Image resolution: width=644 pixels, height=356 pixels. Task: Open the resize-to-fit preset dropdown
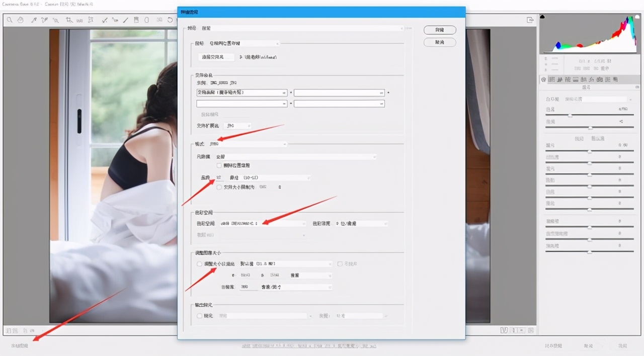pyautogui.click(x=285, y=263)
